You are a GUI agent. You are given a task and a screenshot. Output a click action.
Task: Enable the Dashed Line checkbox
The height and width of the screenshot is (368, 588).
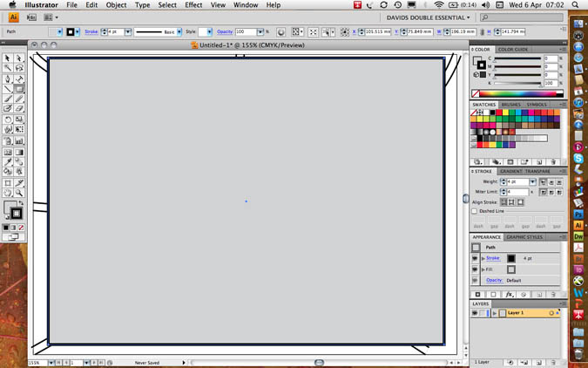point(475,211)
